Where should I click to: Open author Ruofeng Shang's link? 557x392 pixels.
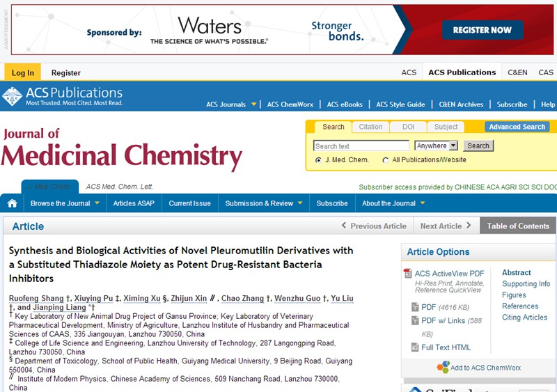36,298
